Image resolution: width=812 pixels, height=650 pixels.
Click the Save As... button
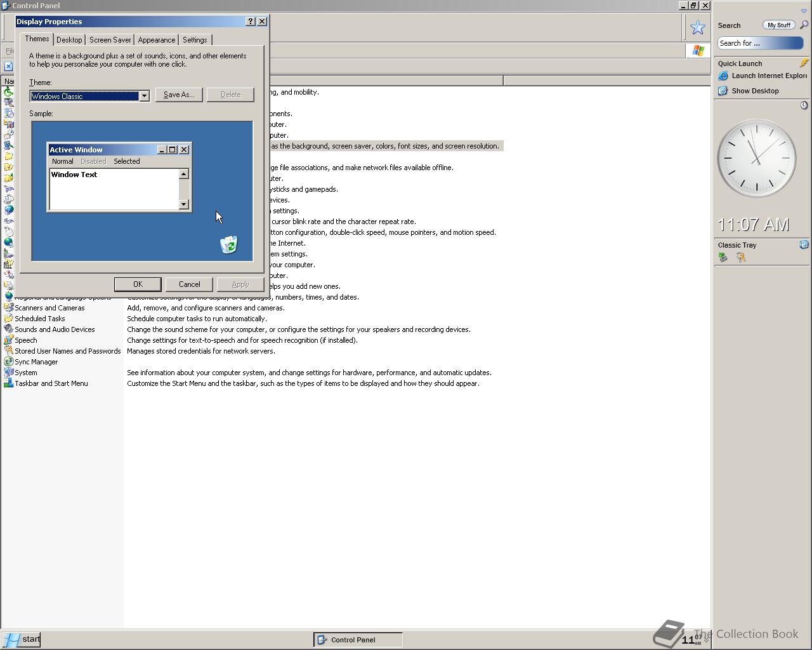[x=179, y=95]
